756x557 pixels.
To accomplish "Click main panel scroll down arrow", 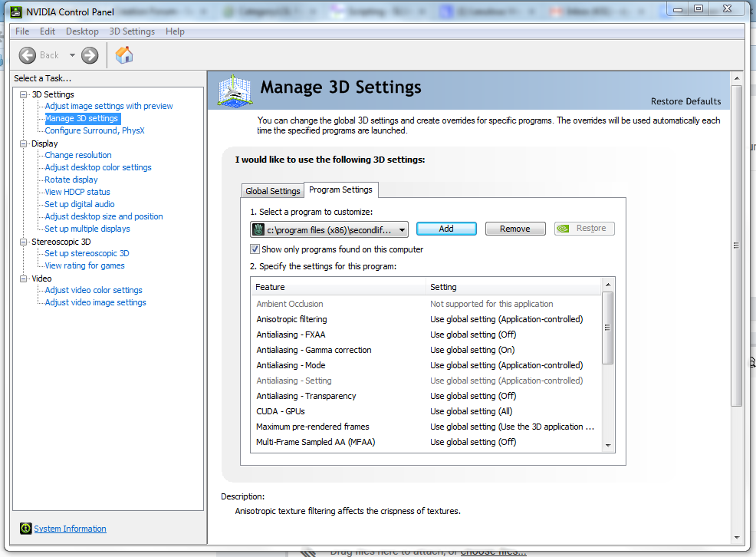I will (737, 537).
